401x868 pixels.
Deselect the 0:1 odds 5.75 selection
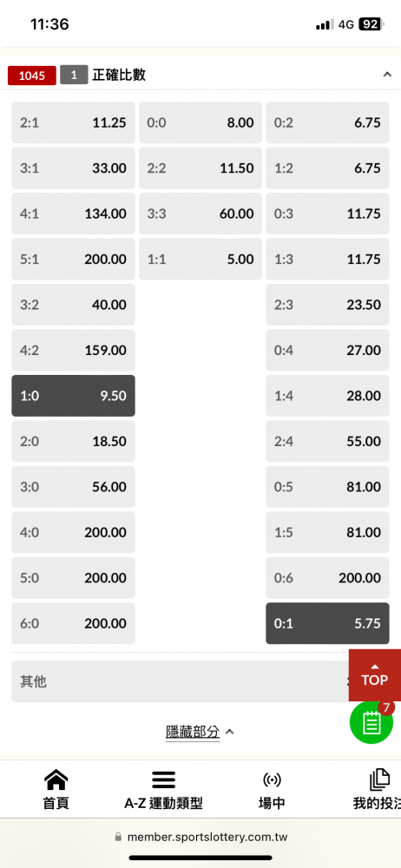tap(327, 623)
